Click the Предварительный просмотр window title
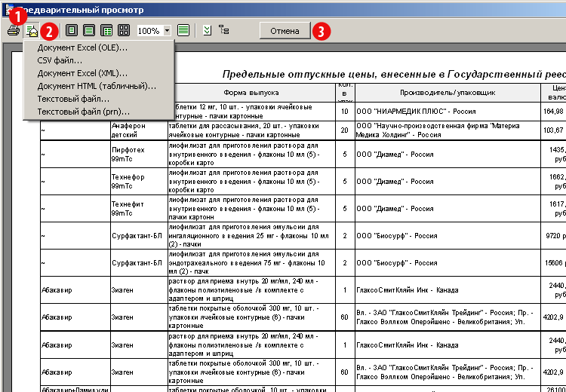 click(81, 10)
